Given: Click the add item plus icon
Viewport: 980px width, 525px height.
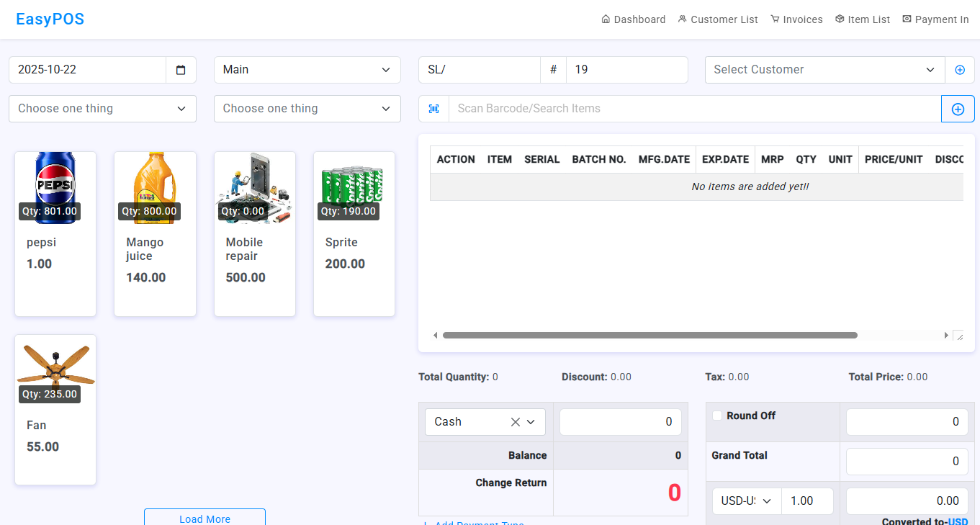Looking at the screenshot, I should point(958,109).
